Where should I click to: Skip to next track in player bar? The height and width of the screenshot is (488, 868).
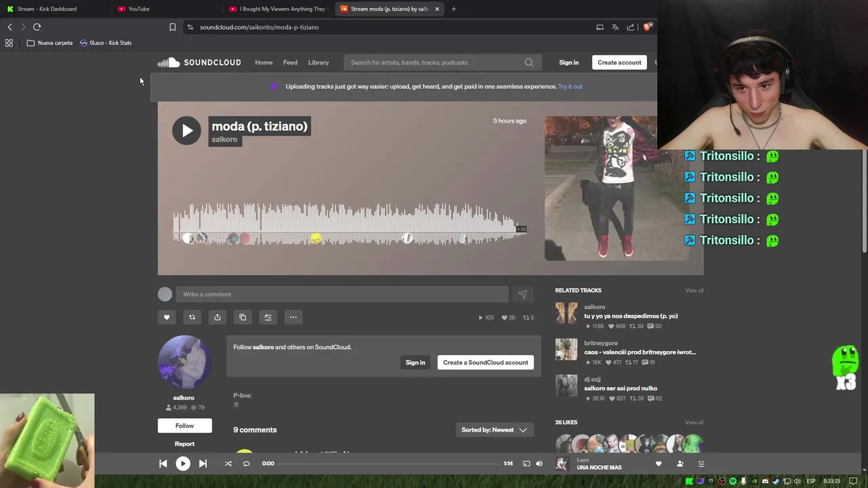(x=203, y=464)
